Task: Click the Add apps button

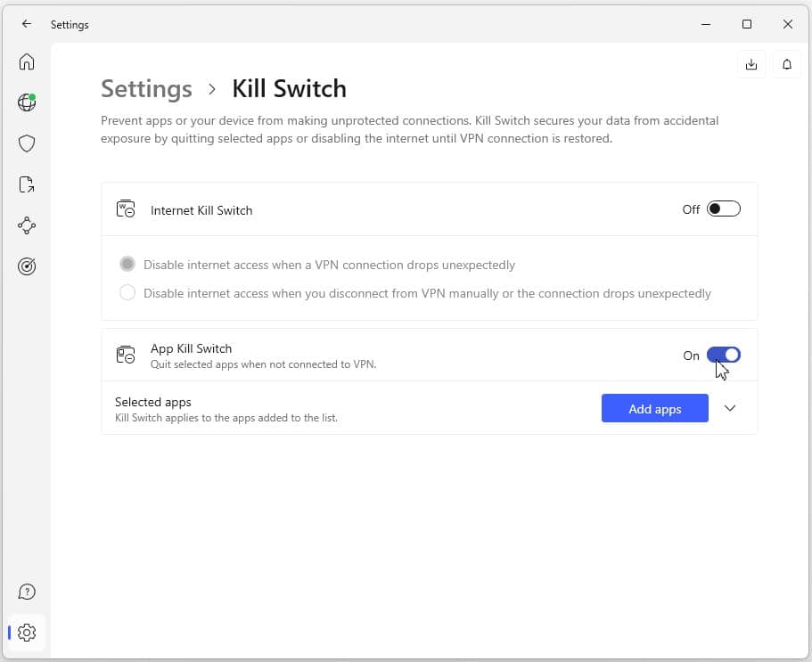Action: point(654,408)
